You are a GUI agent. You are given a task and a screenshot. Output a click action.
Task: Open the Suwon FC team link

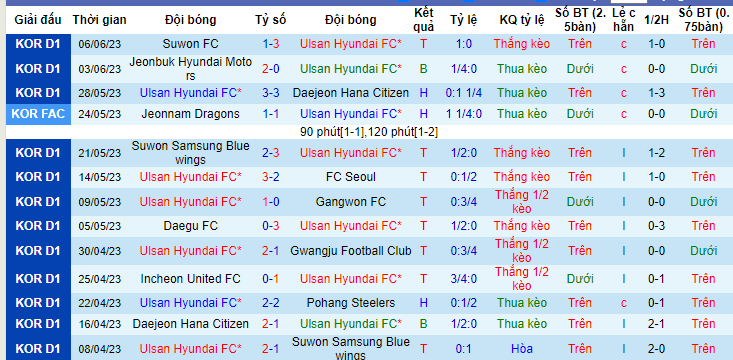pyautogui.click(x=190, y=44)
